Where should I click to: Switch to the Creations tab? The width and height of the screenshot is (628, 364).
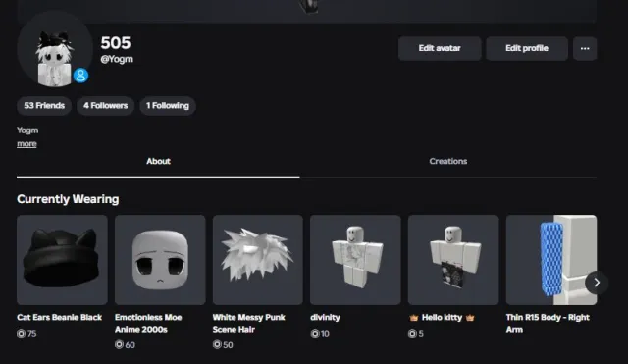pos(448,161)
